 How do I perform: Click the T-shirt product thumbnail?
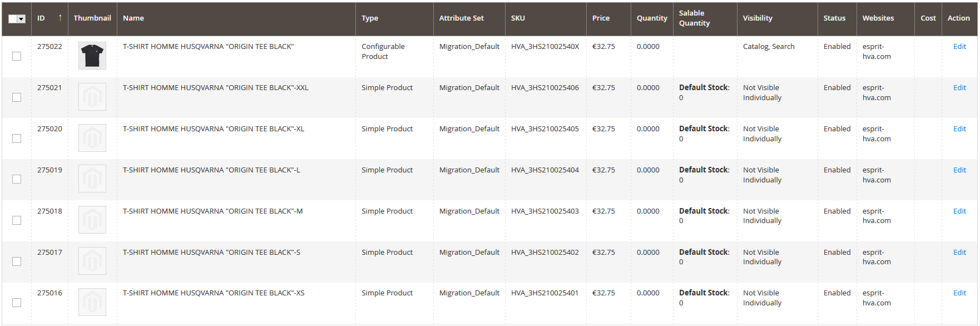[x=92, y=56]
